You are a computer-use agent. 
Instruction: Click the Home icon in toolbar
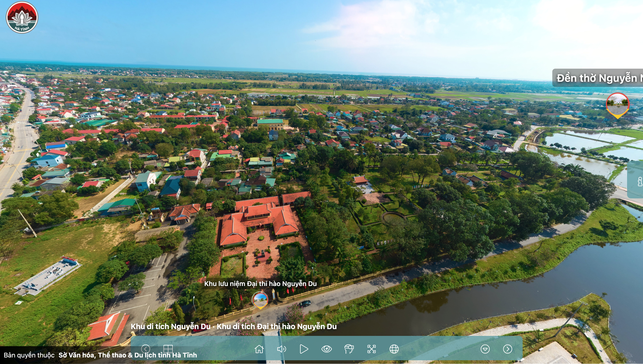coord(259,349)
